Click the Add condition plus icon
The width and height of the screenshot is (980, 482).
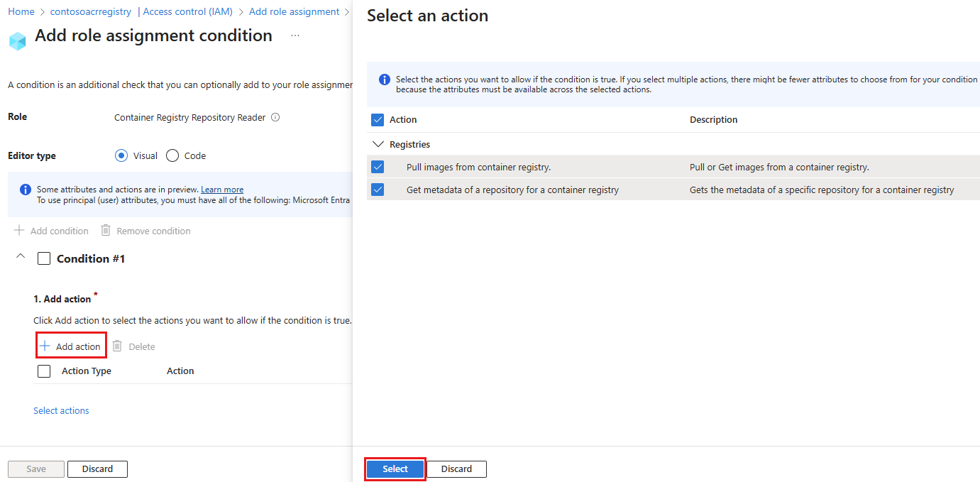[x=19, y=231]
